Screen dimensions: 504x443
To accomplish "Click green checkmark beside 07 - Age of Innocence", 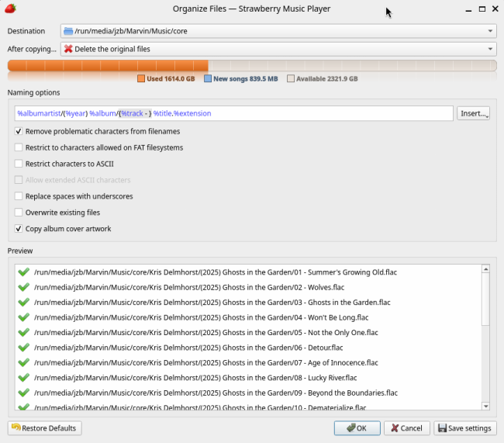I will coord(24,362).
